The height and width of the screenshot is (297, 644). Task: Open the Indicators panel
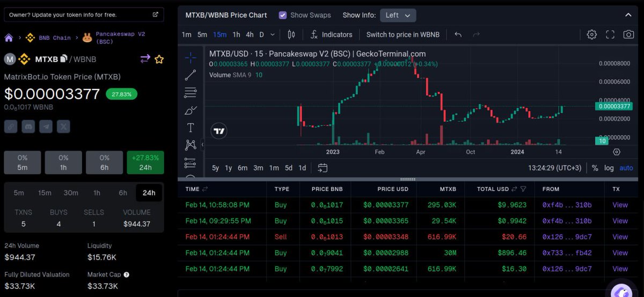pos(331,34)
